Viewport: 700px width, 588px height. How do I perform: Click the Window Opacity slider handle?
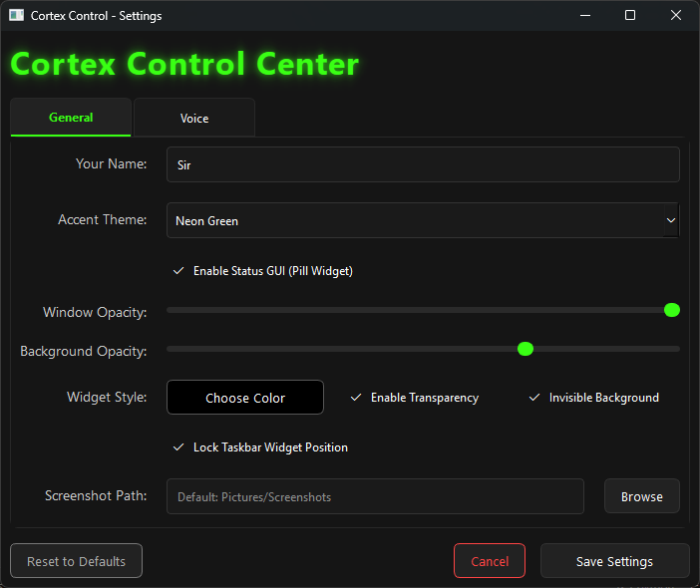pyautogui.click(x=671, y=310)
